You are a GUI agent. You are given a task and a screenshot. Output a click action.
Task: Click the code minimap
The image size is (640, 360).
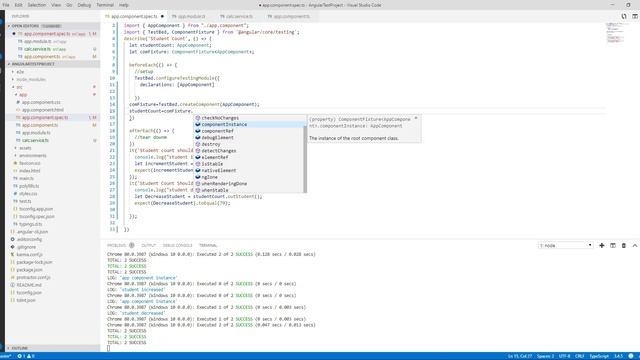[615, 33]
